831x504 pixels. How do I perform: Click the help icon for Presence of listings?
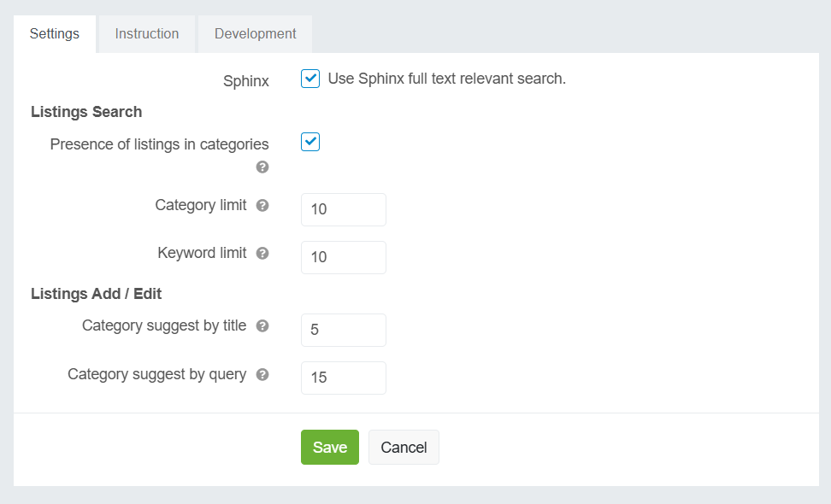[262, 167]
